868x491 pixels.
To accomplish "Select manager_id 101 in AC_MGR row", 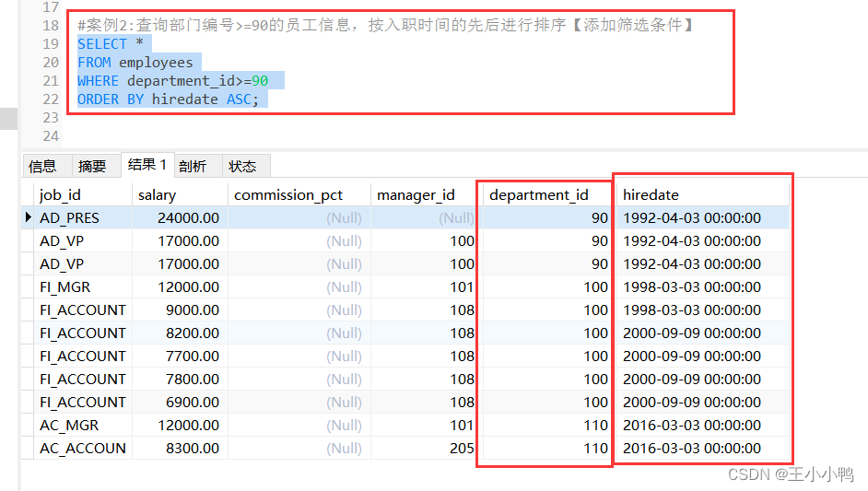I will pos(425,425).
